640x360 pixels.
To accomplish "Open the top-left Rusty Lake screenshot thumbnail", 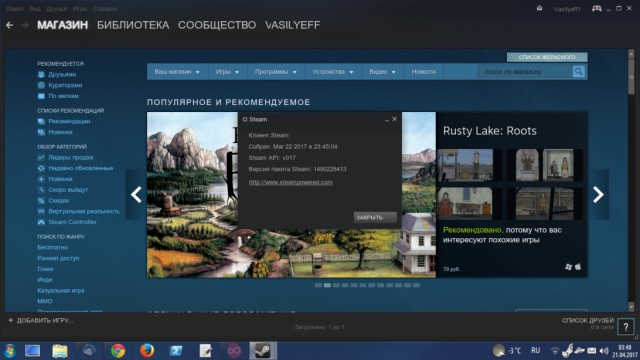I will click(469, 165).
